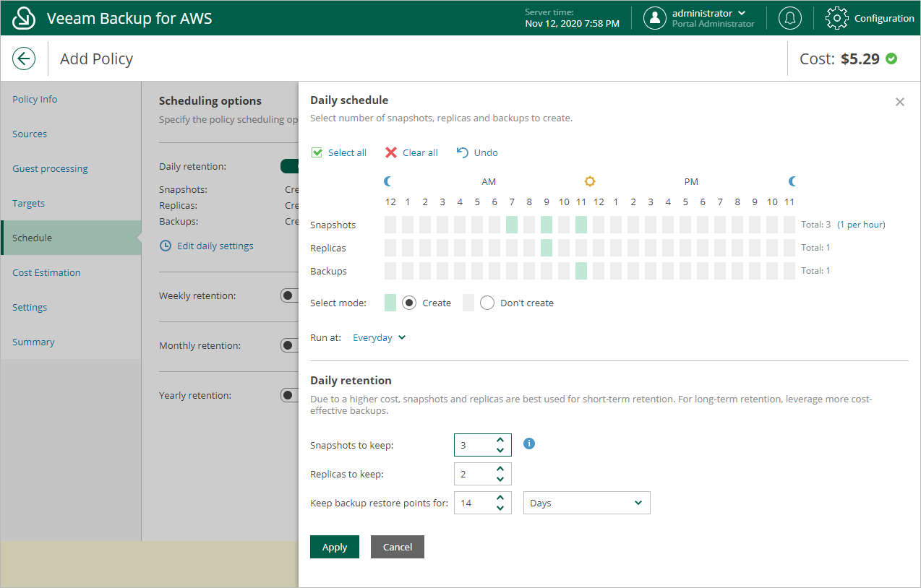Image resolution: width=921 pixels, height=588 pixels.
Task: Click the Clear all link
Action: pos(420,152)
